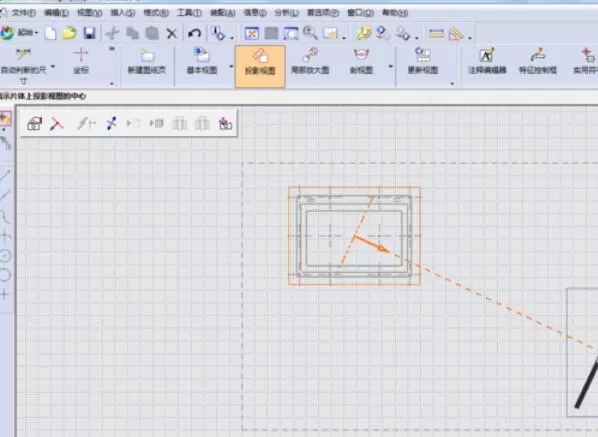This screenshot has width=598, height=437.
Task: Click the Paste clipboard icon
Action: coord(152,33)
